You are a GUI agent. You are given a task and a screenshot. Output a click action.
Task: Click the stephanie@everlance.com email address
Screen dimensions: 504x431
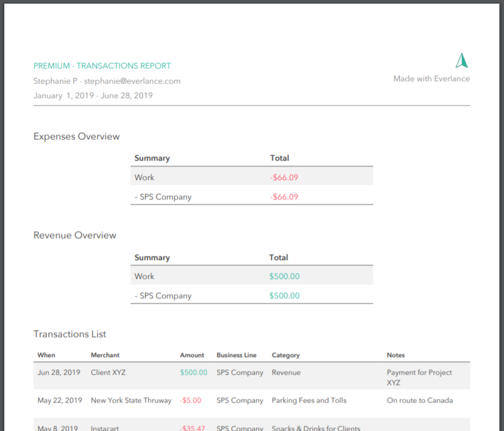132,81
